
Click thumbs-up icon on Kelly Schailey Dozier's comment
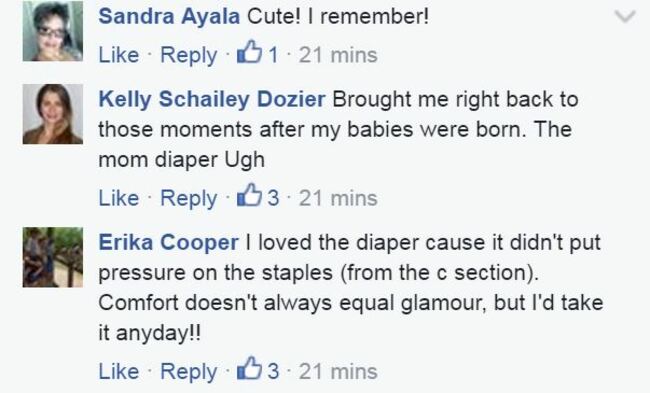pos(249,195)
